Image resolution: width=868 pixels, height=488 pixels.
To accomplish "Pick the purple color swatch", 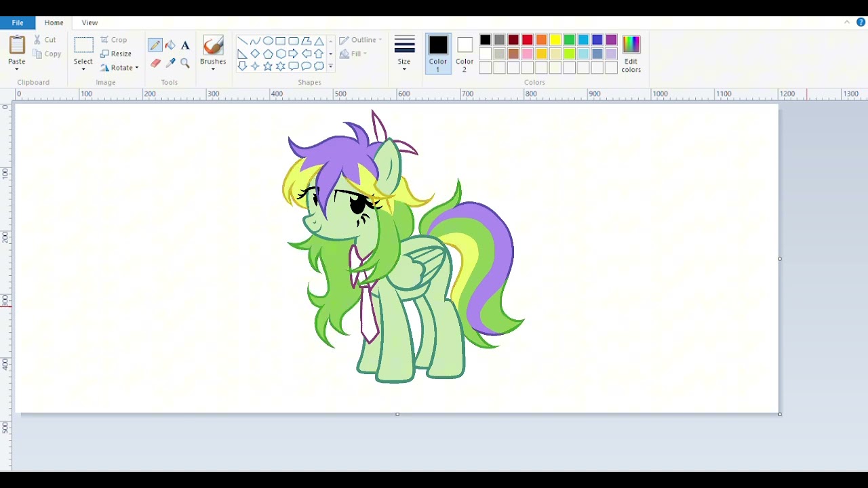I will click(x=611, y=41).
